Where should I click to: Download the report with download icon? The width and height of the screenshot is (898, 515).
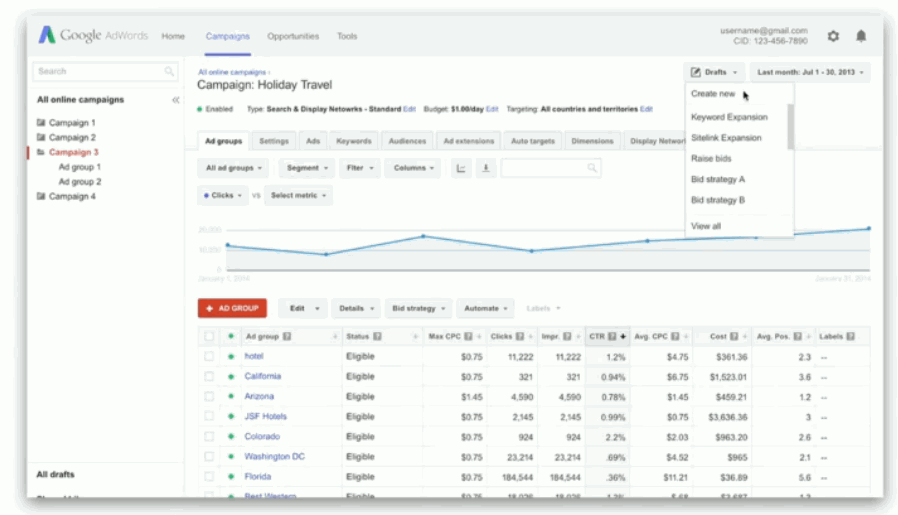click(x=486, y=168)
